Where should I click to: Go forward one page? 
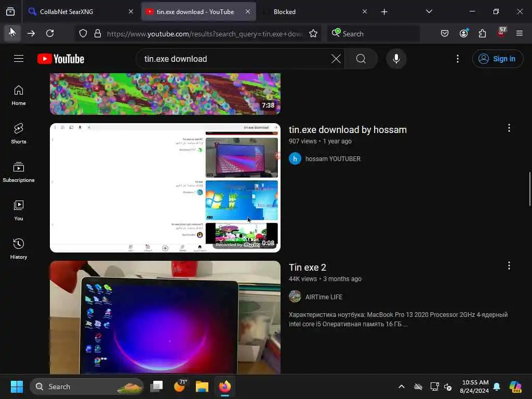click(x=31, y=33)
